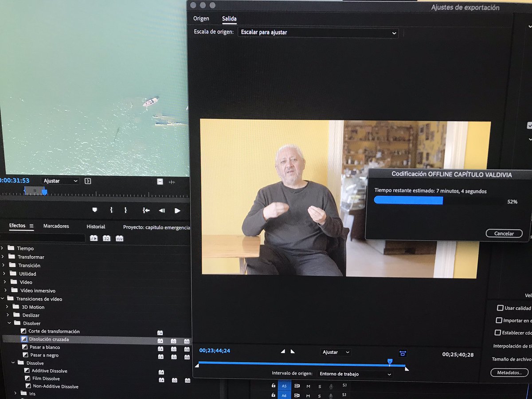Click the Cancelar button in encoding dialog
532x399 pixels.
click(x=504, y=234)
